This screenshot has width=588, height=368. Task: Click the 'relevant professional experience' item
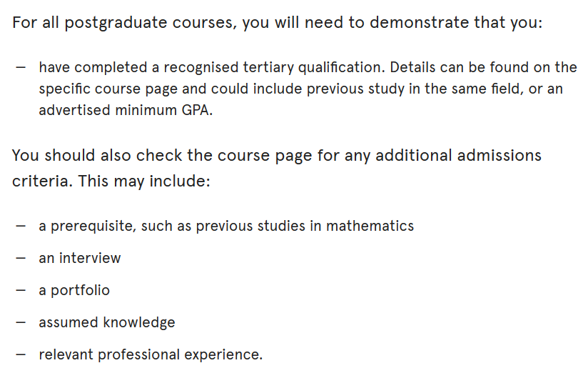point(151,355)
